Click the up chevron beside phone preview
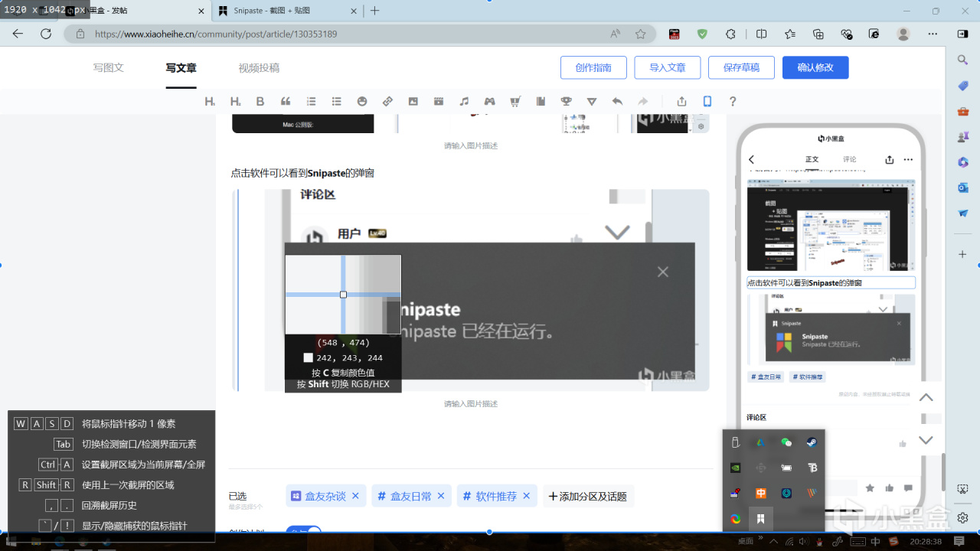 click(926, 397)
